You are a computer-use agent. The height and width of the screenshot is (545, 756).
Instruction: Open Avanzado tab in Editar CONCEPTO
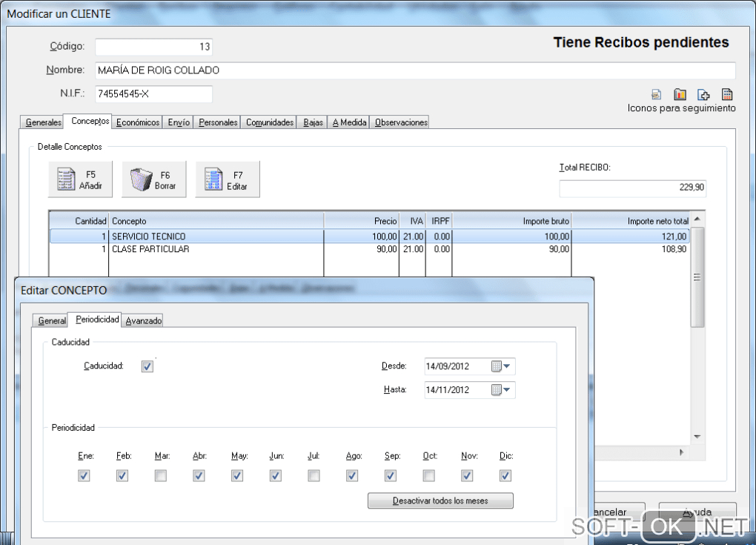tap(143, 321)
